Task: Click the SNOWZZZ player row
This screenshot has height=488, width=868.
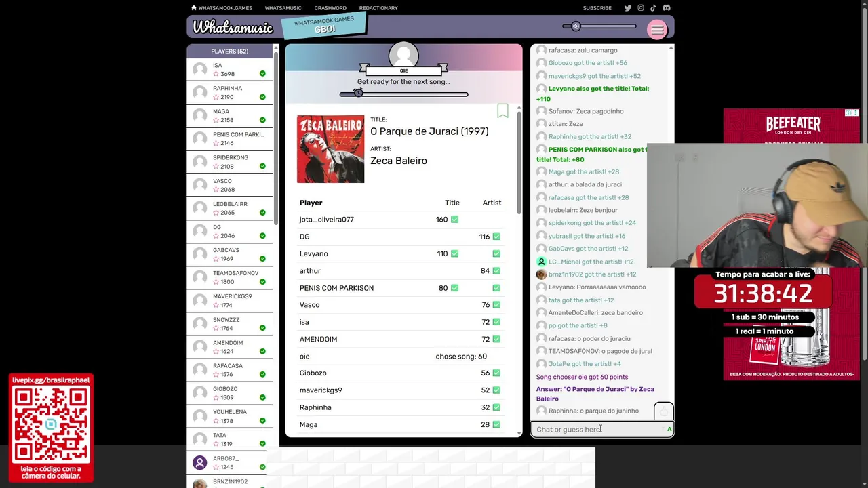Action: coord(230,323)
